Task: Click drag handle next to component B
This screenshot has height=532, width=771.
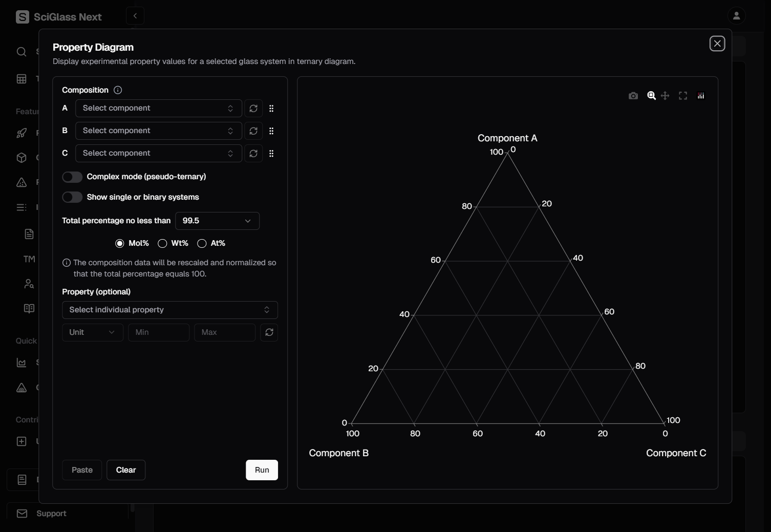Action: click(271, 131)
